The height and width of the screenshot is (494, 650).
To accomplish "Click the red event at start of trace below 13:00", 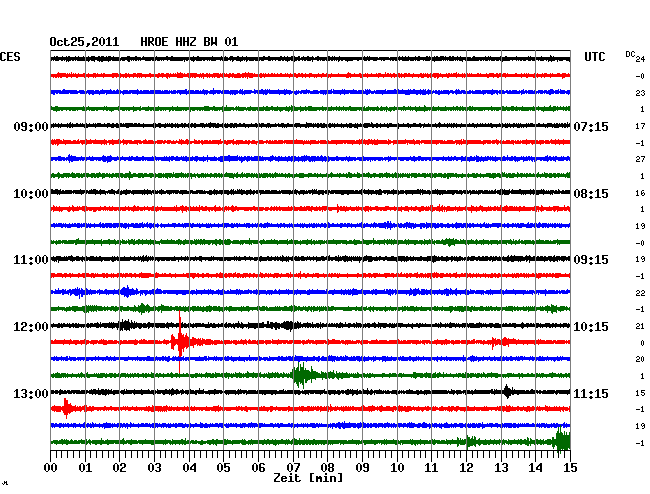I will click(x=66, y=408).
